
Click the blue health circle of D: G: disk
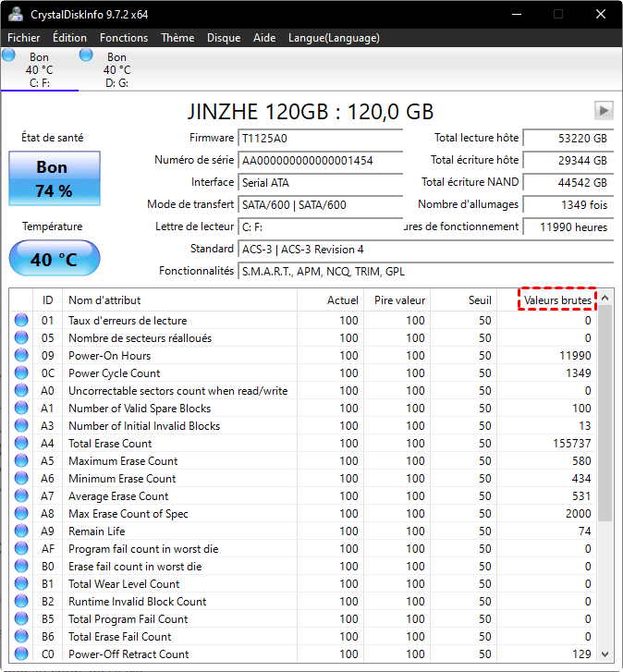pyautogui.click(x=86, y=55)
